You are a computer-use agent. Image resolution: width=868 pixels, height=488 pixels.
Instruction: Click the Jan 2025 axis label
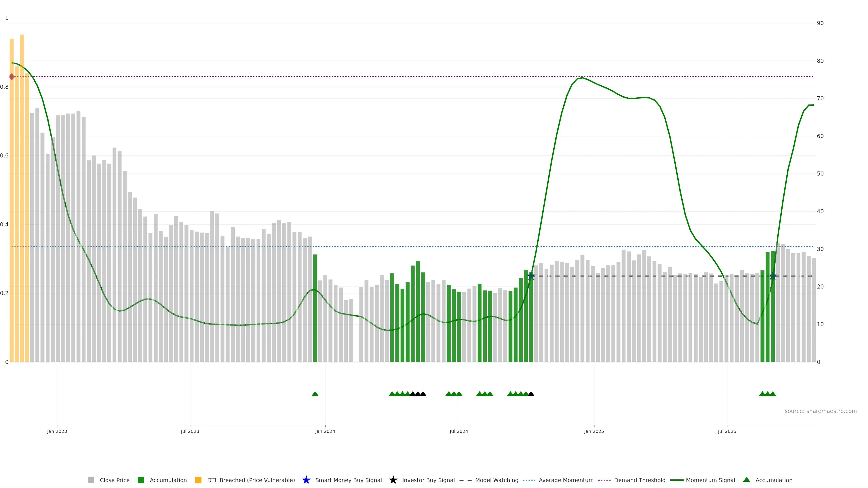click(x=594, y=431)
